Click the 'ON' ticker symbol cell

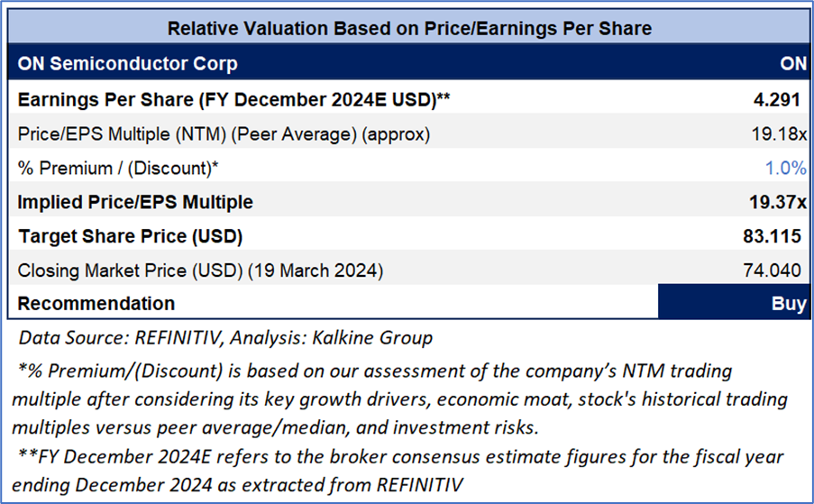[x=792, y=65]
